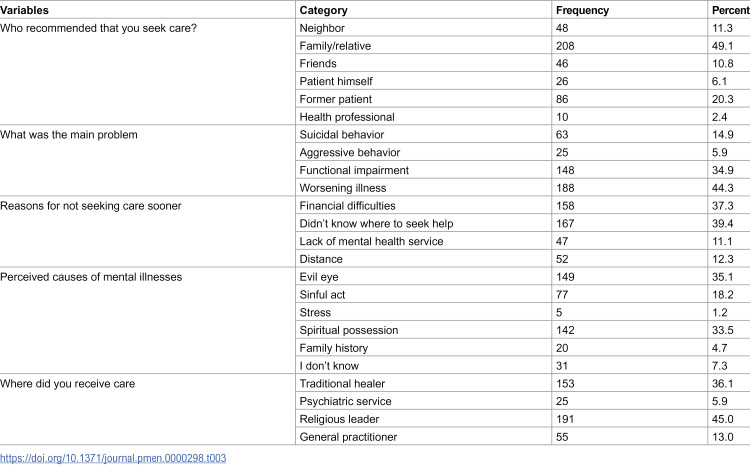The height and width of the screenshot is (465, 750).
Task: Click the Percent column header
Action: [730, 10]
